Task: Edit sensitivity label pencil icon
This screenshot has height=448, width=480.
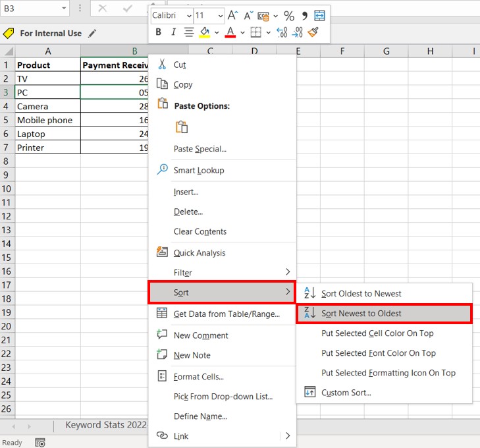Action: (92, 34)
